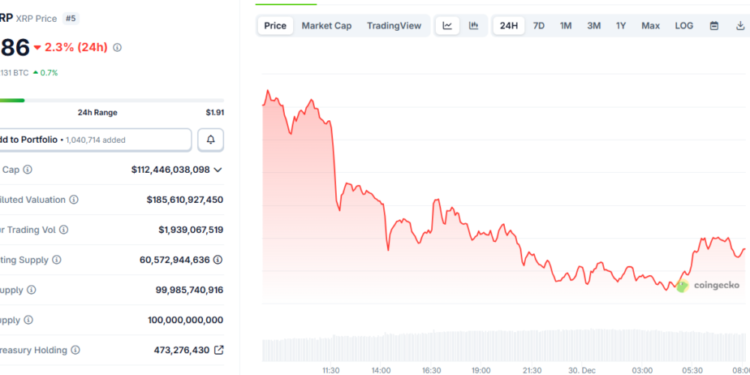
Task: Click the 2.3% (24h) change text
Action: tap(76, 48)
